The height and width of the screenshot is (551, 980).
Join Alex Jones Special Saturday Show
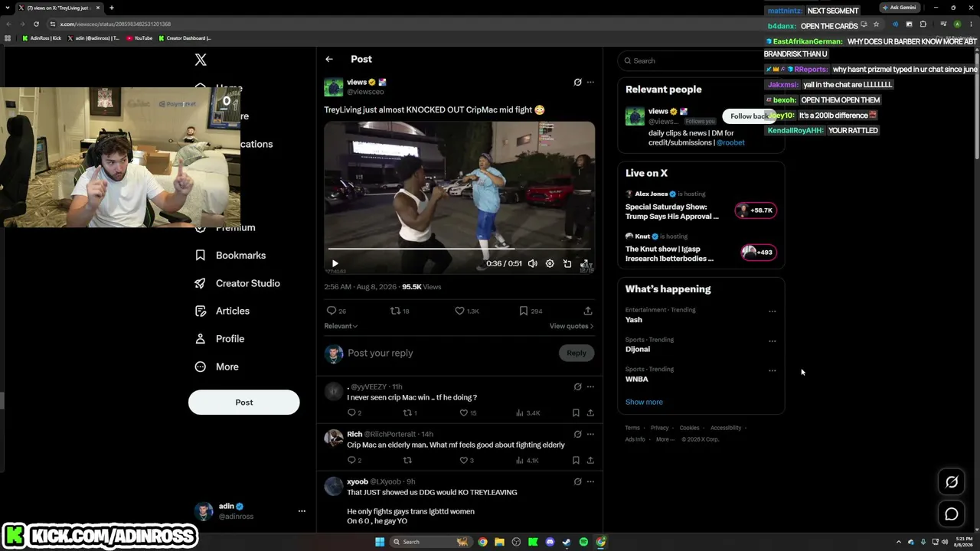[756, 210]
